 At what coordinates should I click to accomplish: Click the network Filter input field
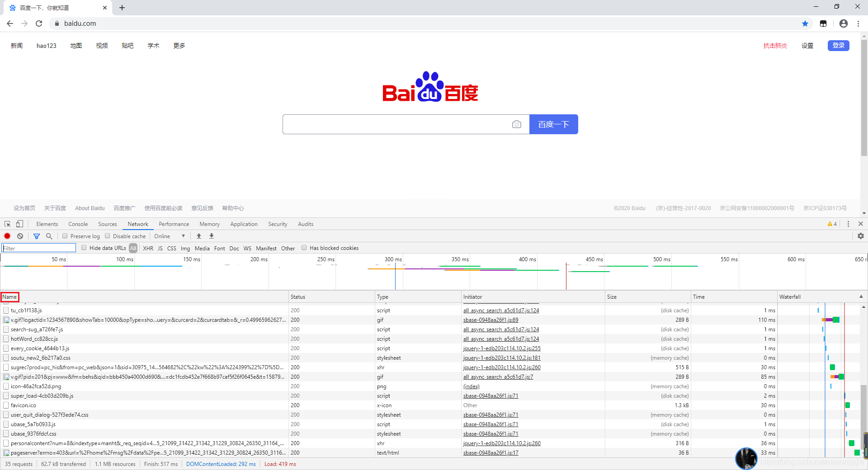point(39,248)
